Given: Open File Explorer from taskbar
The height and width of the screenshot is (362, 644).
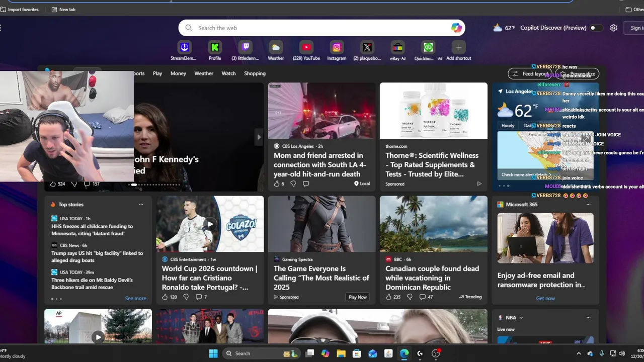Looking at the screenshot, I should (x=341, y=353).
